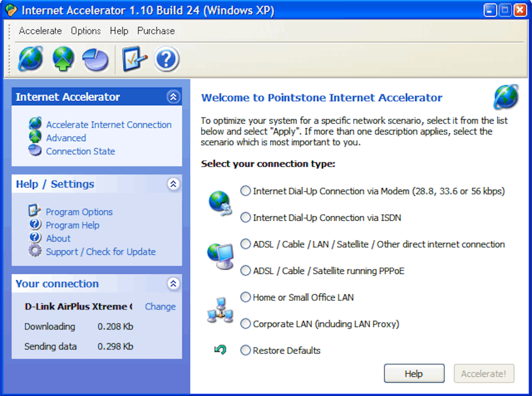Screen dimensions: 532x396
Task: Select Internet Dial-Up Connection via Modem
Action: [x=245, y=191]
